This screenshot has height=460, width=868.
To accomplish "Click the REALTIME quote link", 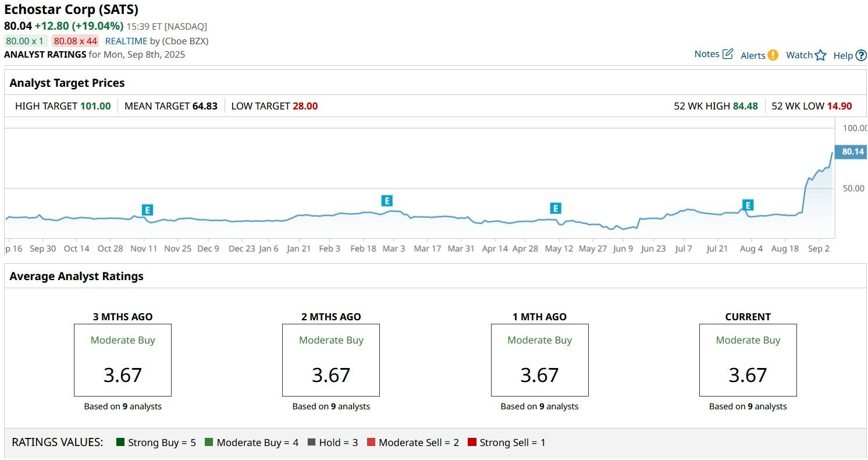I will (126, 41).
